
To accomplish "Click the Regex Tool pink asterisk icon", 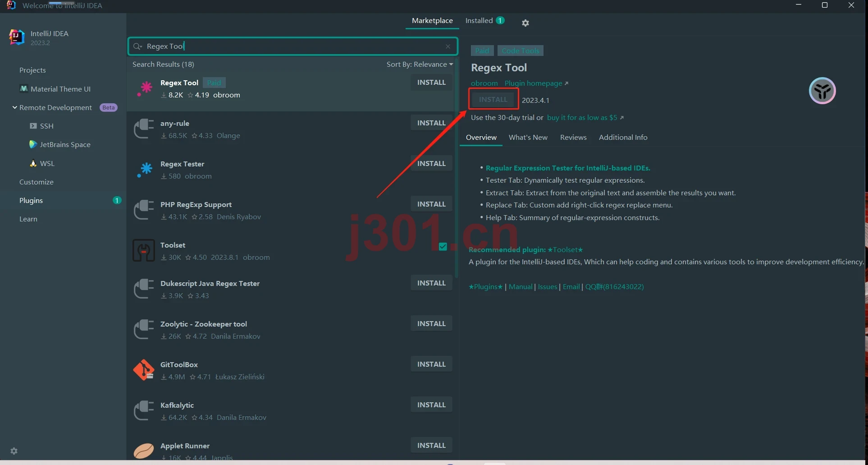I will [x=145, y=88].
